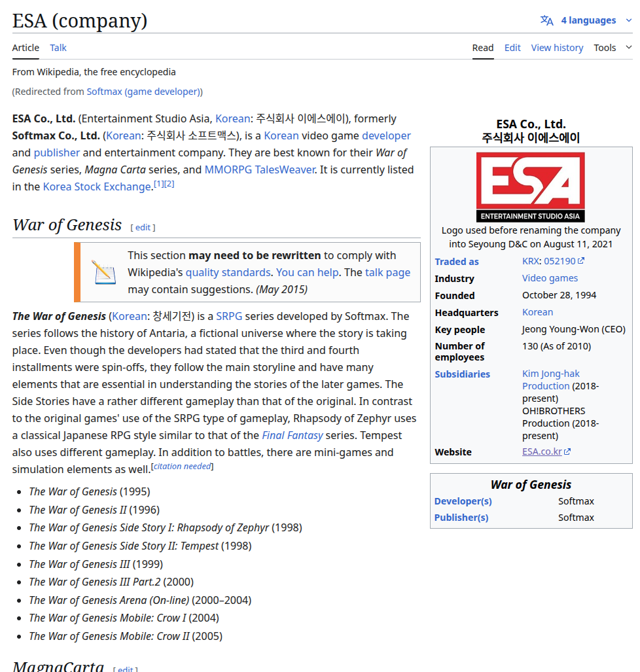Open the Traded as infobox link
Screen dimensions: 640x672
(457, 262)
